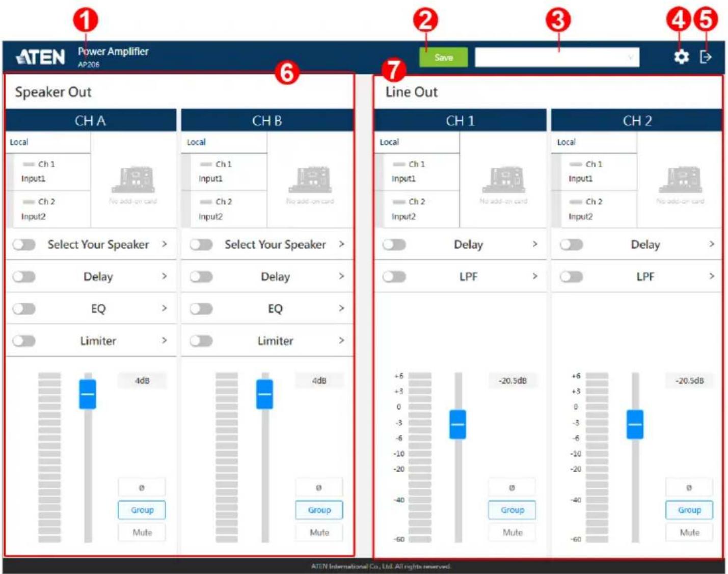Click CH B volume fader handle
728x574 pixels.
(264, 394)
